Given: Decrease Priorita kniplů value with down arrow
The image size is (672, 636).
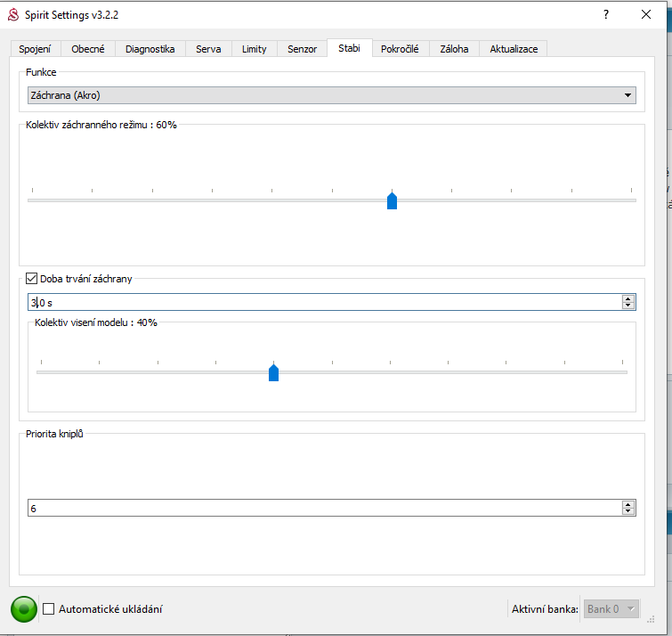Looking at the screenshot, I should [628, 511].
